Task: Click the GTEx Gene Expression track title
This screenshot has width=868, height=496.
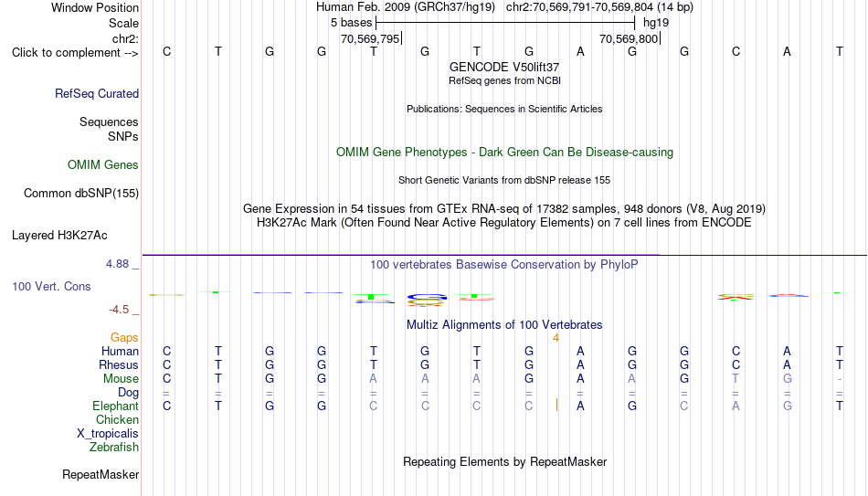Action: click(x=504, y=208)
